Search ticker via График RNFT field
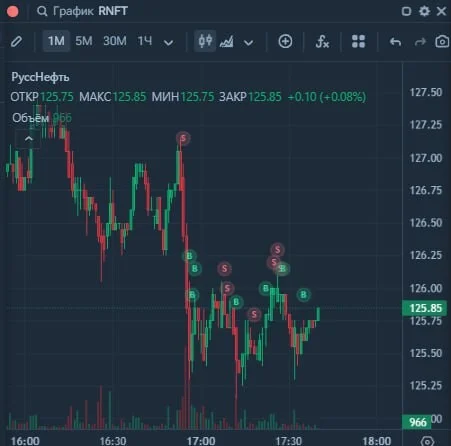Screen dimensions: 451x446 pyautogui.click(x=82, y=11)
